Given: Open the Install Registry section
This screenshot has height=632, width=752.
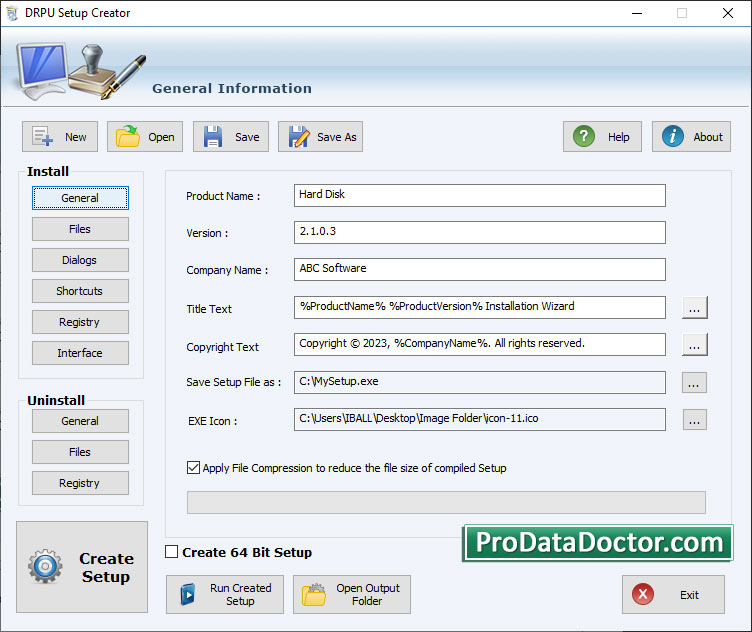Looking at the screenshot, I should (x=80, y=322).
